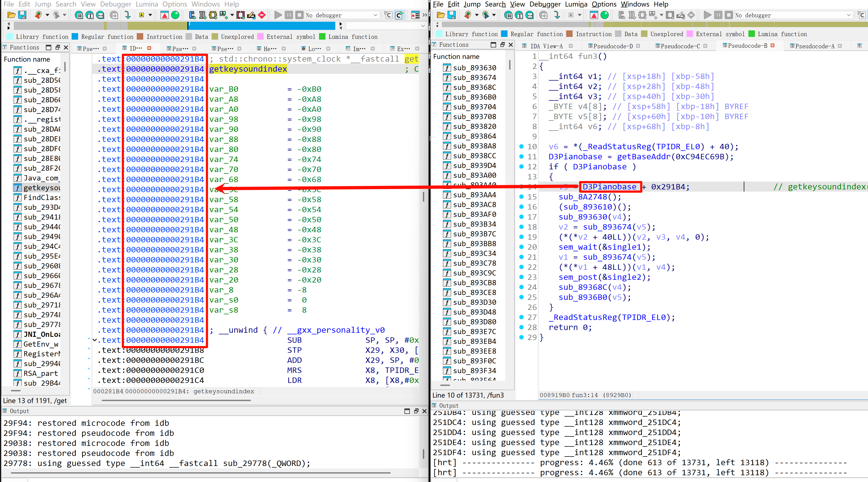868x482 pixels.
Task: Open Lumina menu in right window
Action: point(576,4)
